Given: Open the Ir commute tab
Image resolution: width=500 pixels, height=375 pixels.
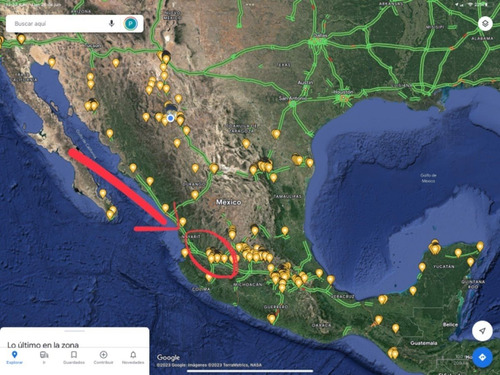Looking at the screenshot, I should [x=44, y=357].
